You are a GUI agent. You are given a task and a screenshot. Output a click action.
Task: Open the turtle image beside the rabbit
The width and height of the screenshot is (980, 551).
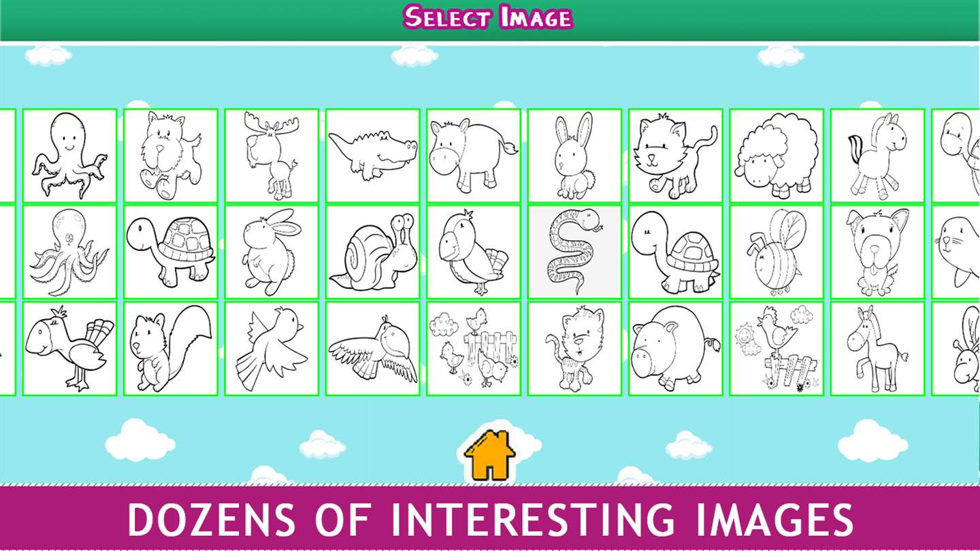171,252
